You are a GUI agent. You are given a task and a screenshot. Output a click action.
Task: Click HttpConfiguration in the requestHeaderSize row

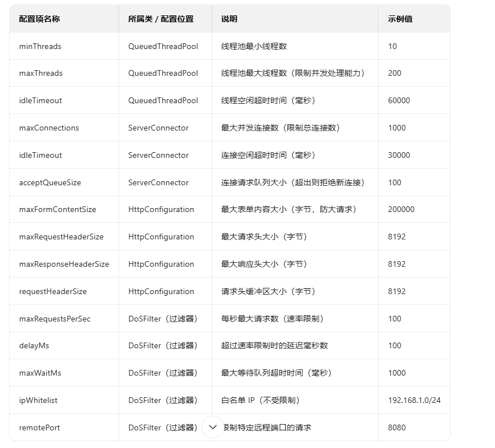click(161, 291)
